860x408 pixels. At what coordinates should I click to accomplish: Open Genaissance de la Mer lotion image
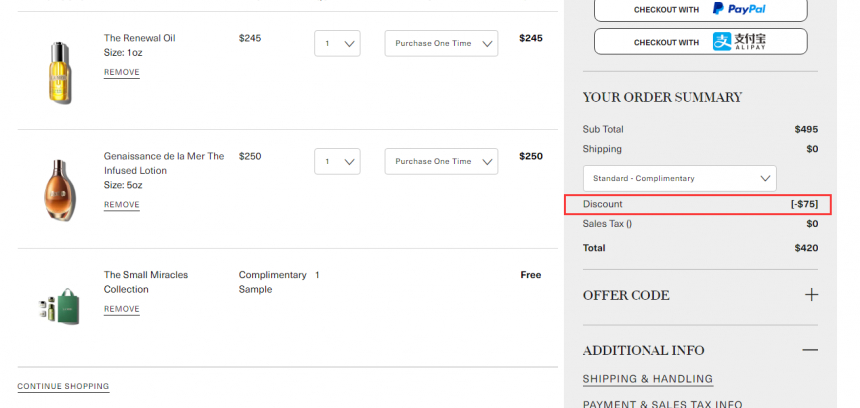(59, 190)
